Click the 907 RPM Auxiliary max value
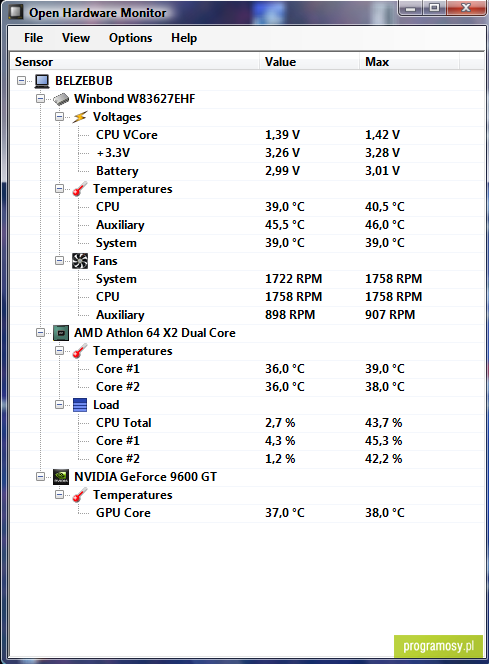Viewport: 489px width, 664px height. click(x=390, y=315)
